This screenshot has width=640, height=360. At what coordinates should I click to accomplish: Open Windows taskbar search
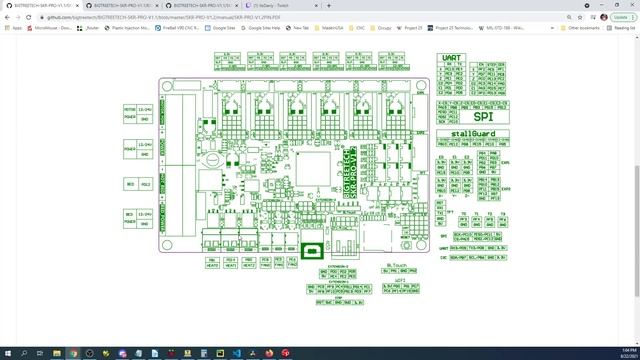[24, 353]
